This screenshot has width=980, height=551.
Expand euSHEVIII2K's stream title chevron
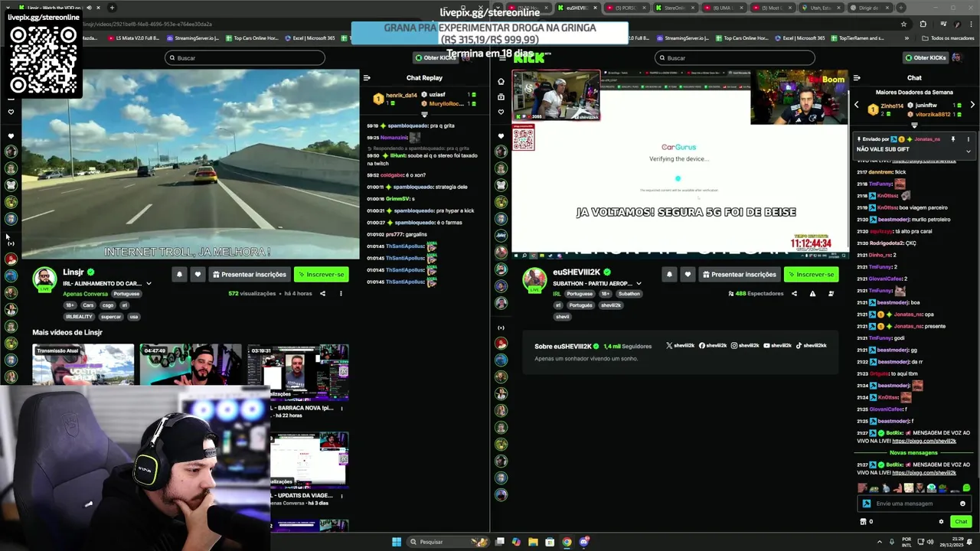639,284
